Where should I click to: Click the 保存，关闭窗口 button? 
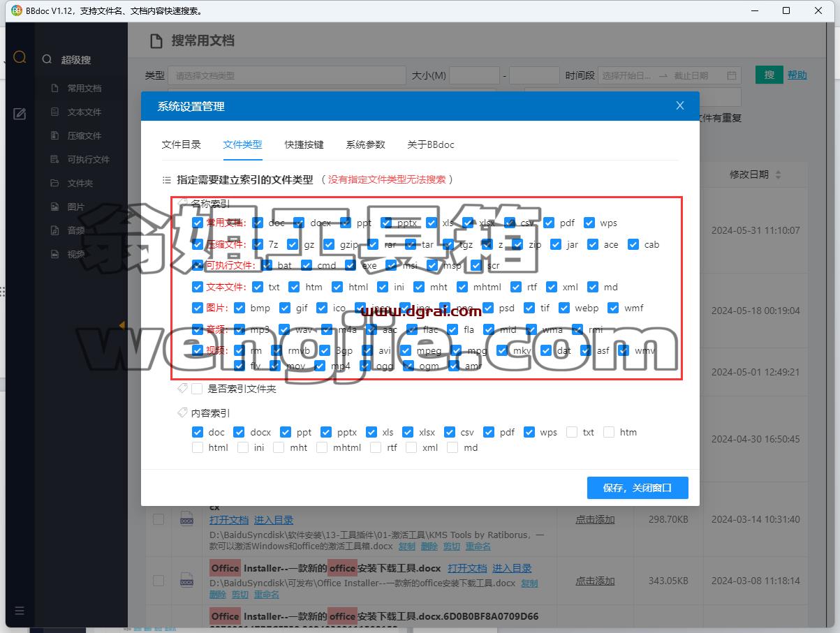point(638,488)
